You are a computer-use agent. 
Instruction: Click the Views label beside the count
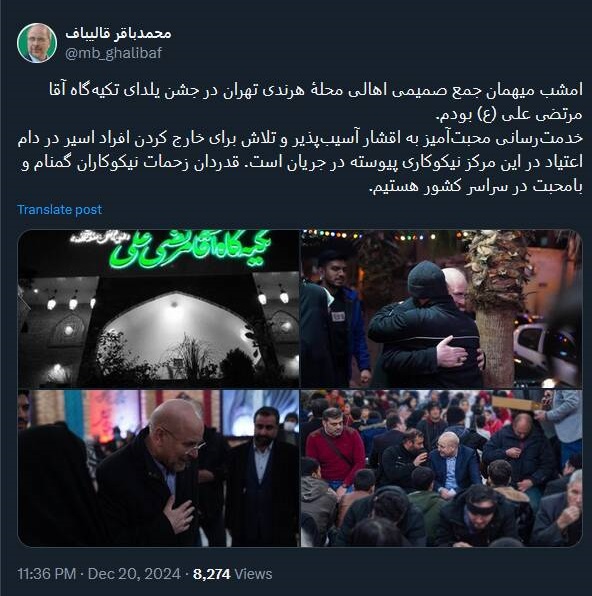click(253, 574)
